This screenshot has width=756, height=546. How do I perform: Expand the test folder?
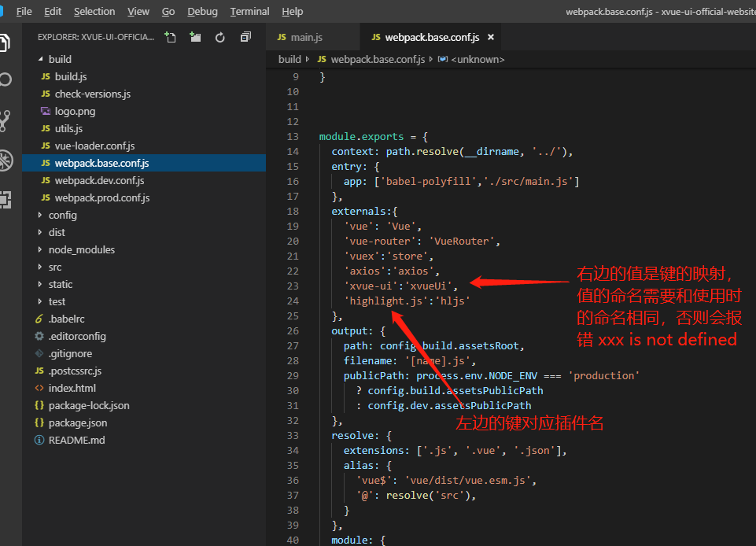(x=40, y=302)
